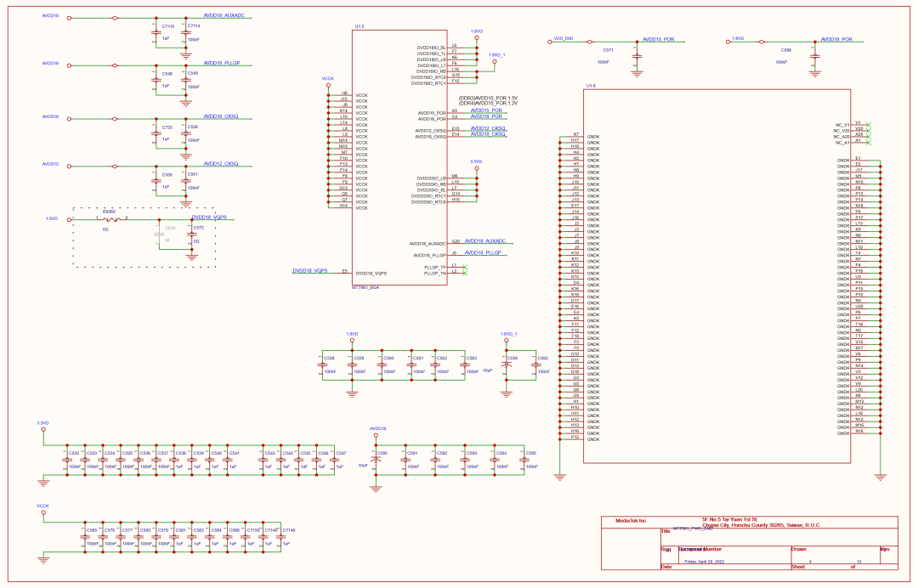
Task: Click the (DDR4)AVDD15_POR:1.2V note
Action: pos(488,103)
